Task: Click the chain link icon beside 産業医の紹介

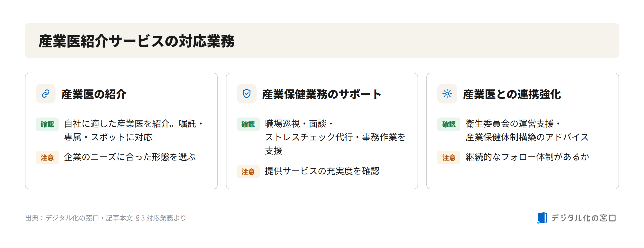Action: [x=46, y=94]
